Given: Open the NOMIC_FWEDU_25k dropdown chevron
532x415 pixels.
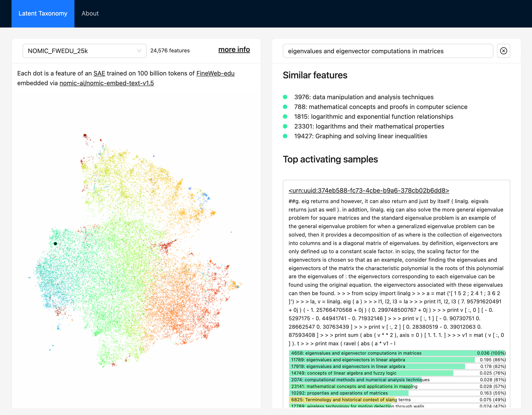Looking at the screenshot, I should (x=139, y=51).
